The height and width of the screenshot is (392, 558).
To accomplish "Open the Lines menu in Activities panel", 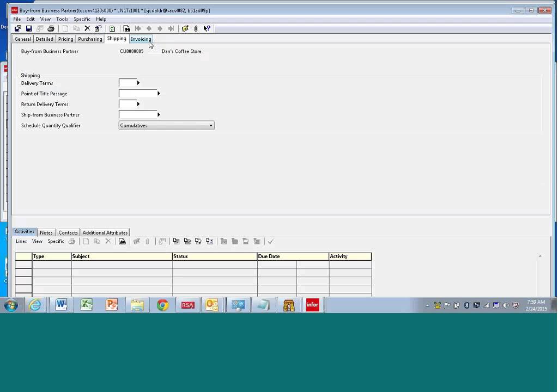I will 21,241.
